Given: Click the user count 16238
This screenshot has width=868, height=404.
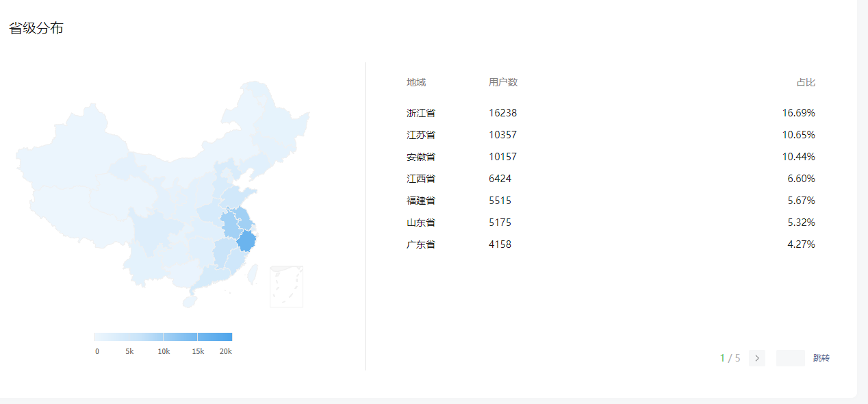Looking at the screenshot, I should click(x=502, y=113).
